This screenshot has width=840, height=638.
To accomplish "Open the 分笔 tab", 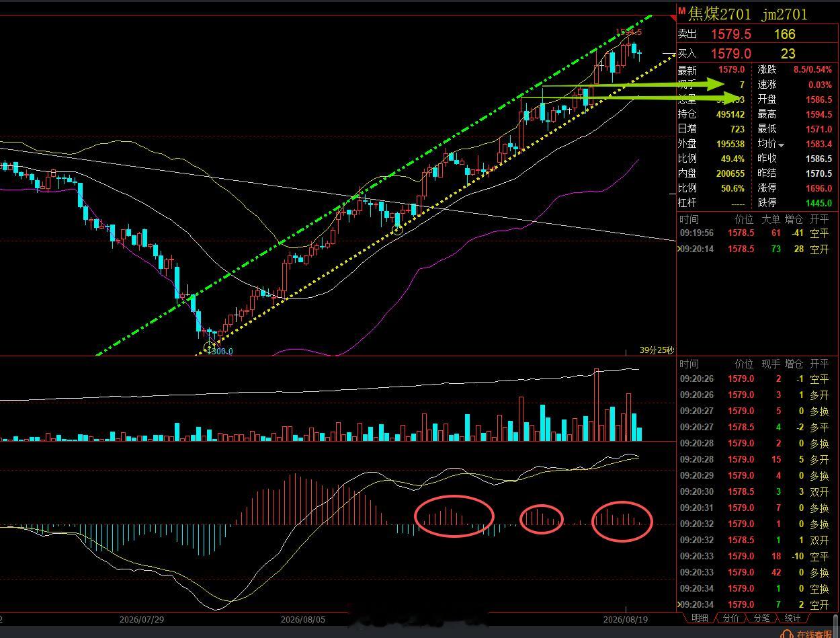I will click(x=761, y=618).
